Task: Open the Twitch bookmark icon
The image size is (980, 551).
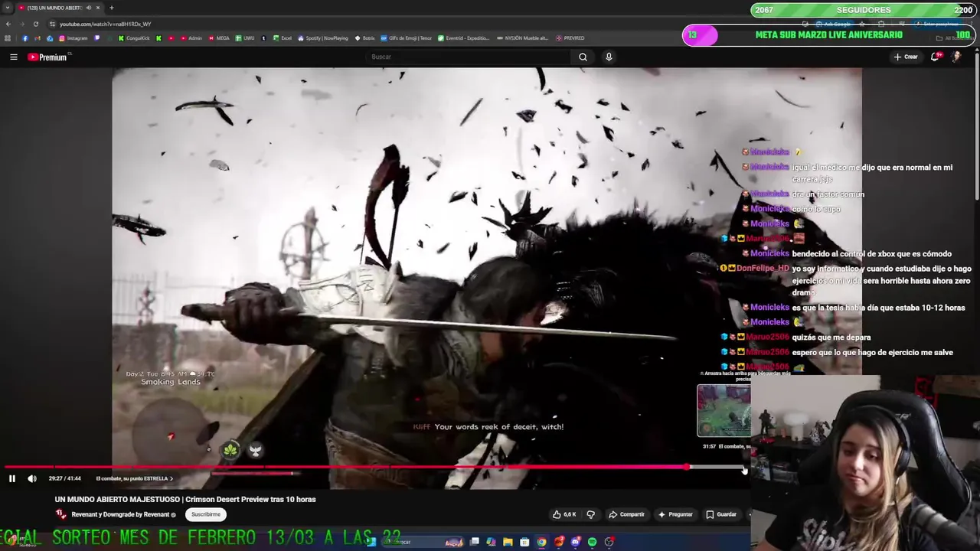Action: click(97, 38)
